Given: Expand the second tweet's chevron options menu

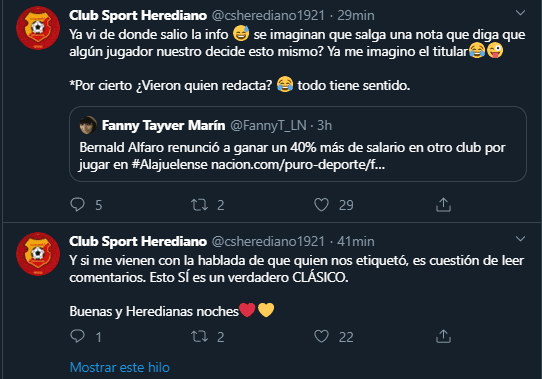Looking at the screenshot, I should click(x=520, y=239).
